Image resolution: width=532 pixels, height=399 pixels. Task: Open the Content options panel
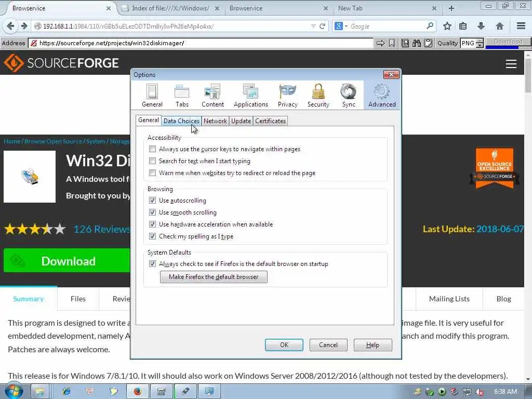pos(212,96)
